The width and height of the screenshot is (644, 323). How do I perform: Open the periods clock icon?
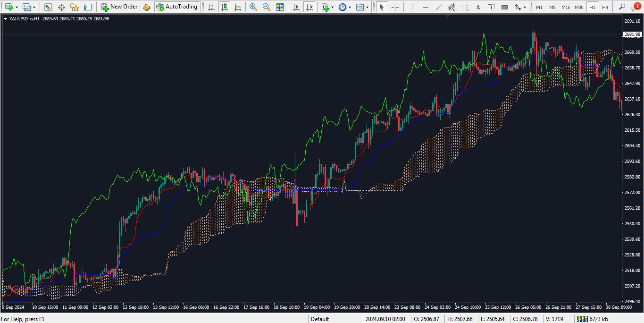point(342,7)
